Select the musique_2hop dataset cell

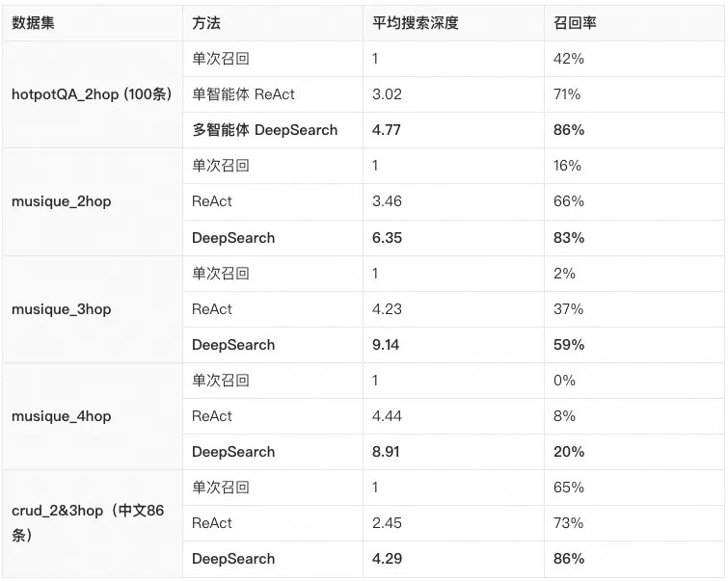tap(61, 201)
